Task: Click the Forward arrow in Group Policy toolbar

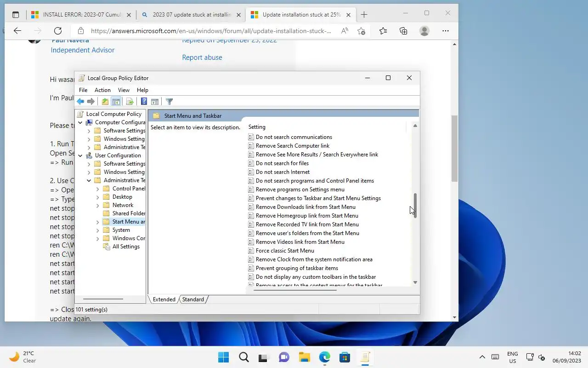Action: [91, 102]
